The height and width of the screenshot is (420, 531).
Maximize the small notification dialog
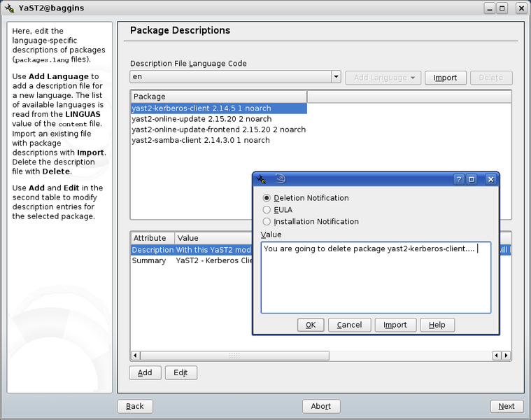(472, 179)
